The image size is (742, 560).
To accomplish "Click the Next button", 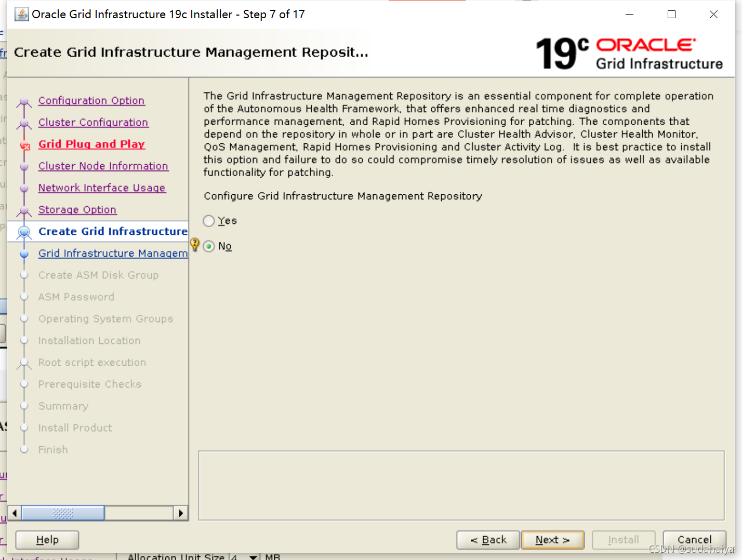I will (552, 540).
